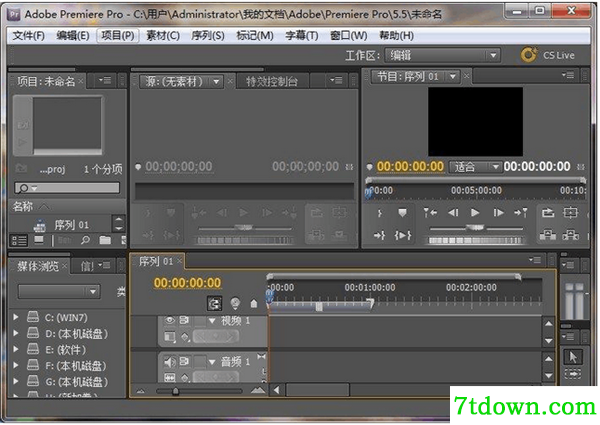Click Set In Point in Program monitor
Viewport: 600px width, 425px height.
click(379, 213)
